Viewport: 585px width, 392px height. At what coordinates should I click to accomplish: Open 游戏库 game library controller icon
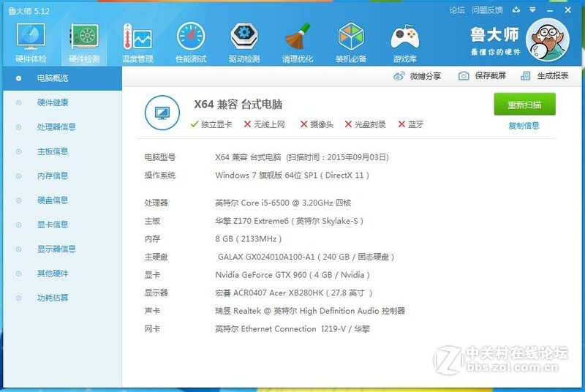click(404, 42)
